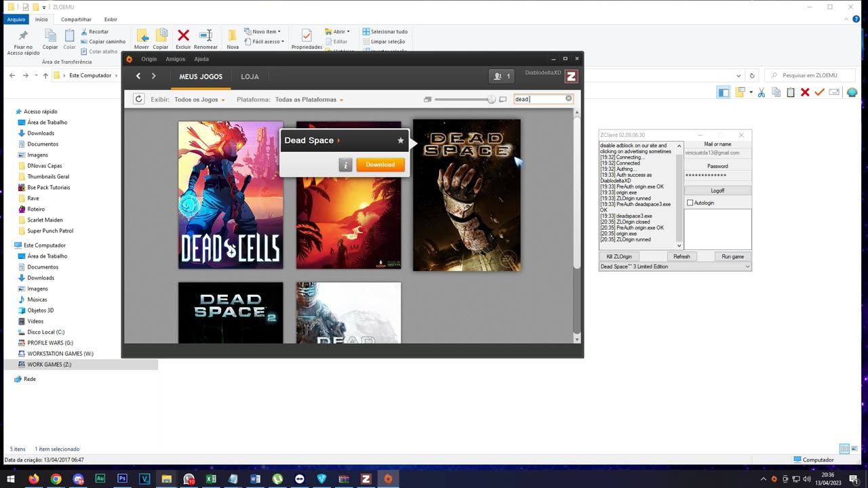Select 'PROFILE WARS (G:)' drive in tree
This screenshot has width=868, height=488.
[x=50, y=343]
